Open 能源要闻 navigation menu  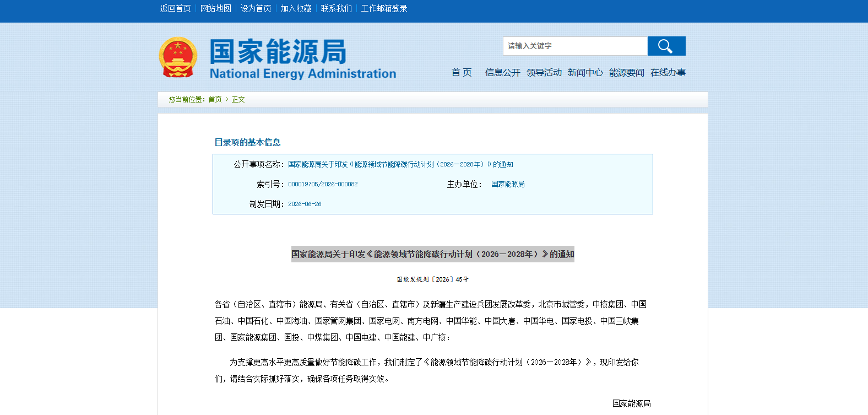click(627, 73)
